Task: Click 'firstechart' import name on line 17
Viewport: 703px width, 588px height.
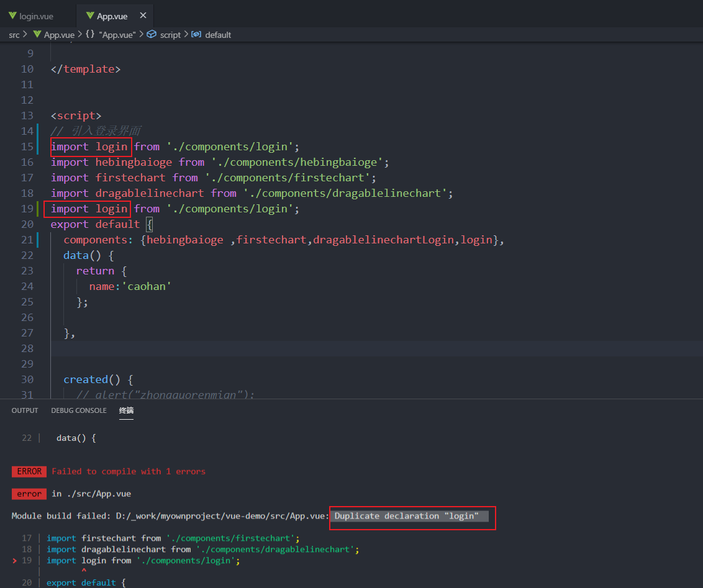Action: [130, 178]
